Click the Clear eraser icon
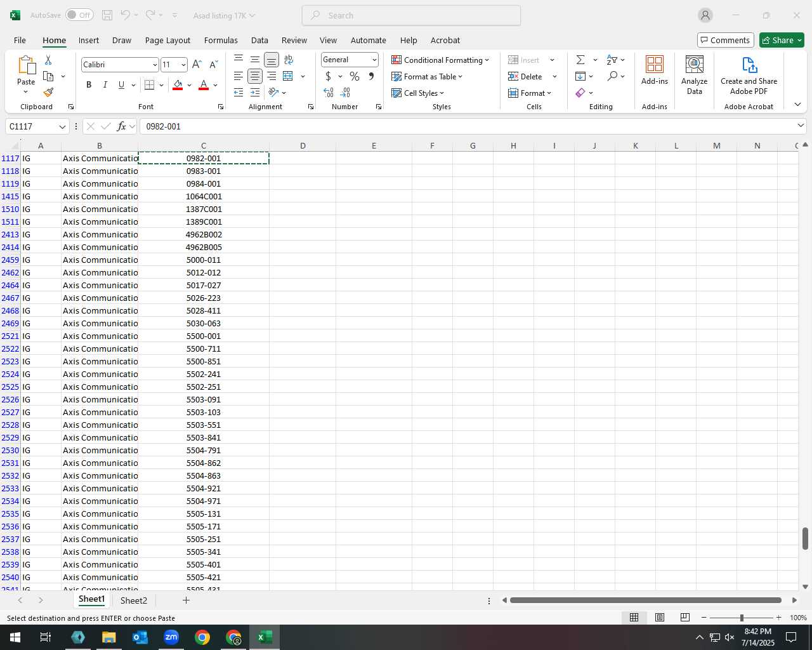This screenshot has height=650, width=812. [580, 93]
